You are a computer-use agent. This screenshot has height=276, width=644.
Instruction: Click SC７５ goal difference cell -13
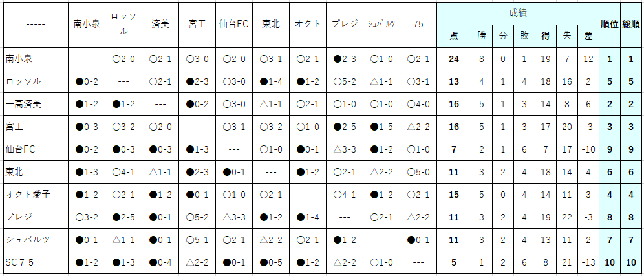pyautogui.click(x=588, y=262)
